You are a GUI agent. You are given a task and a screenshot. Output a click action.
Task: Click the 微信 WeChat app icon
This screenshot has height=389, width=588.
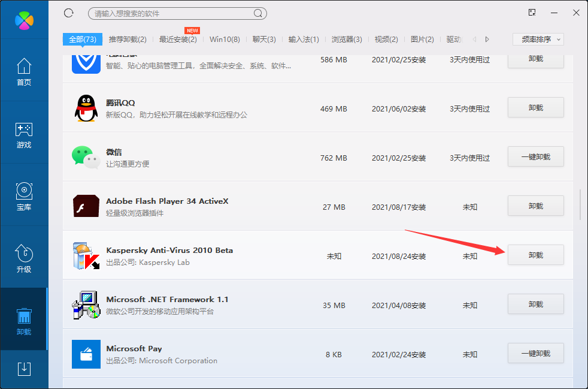(86, 157)
